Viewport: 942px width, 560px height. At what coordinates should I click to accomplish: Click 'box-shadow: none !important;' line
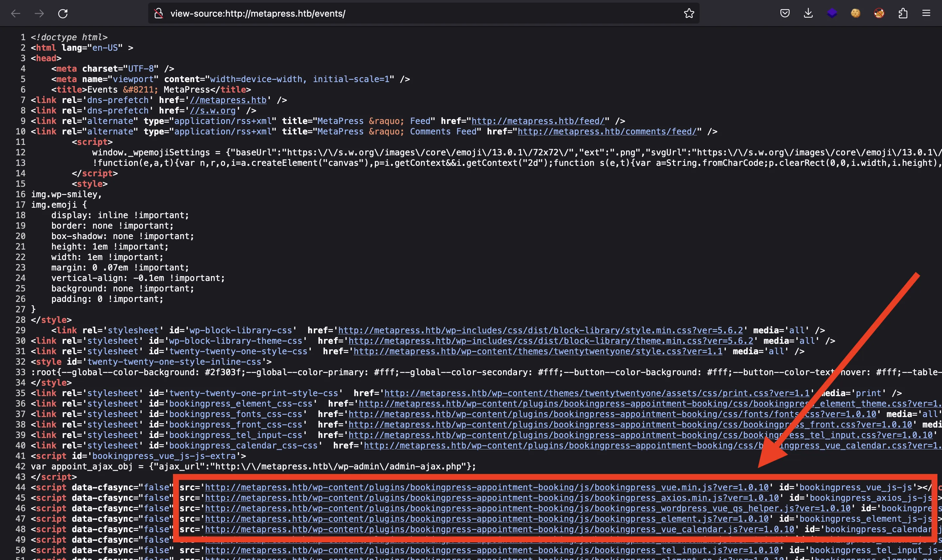point(123,236)
